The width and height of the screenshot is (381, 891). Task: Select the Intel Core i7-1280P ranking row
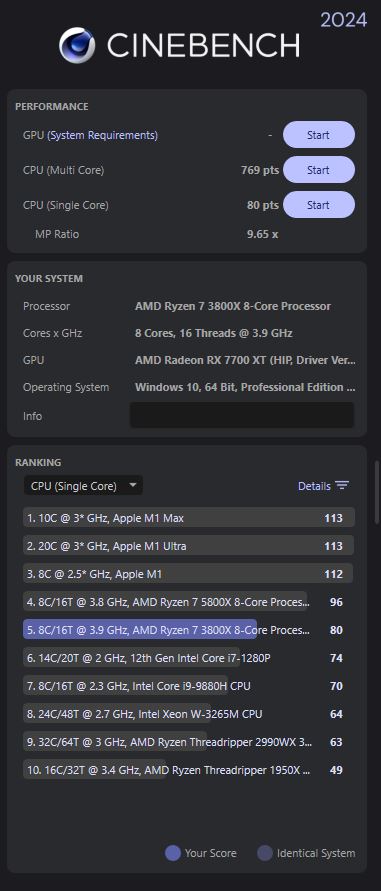(189, 657)
